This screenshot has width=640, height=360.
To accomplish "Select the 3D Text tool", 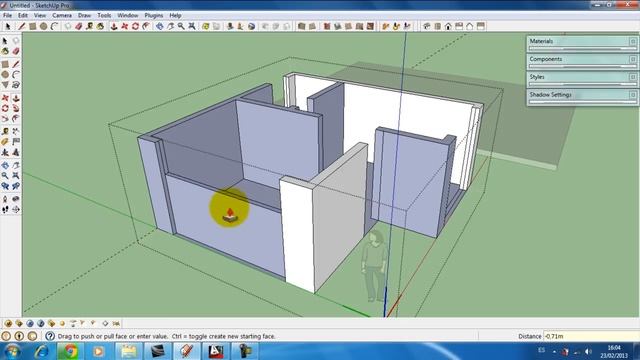I will pyautogui.click(x=16, y=152).
